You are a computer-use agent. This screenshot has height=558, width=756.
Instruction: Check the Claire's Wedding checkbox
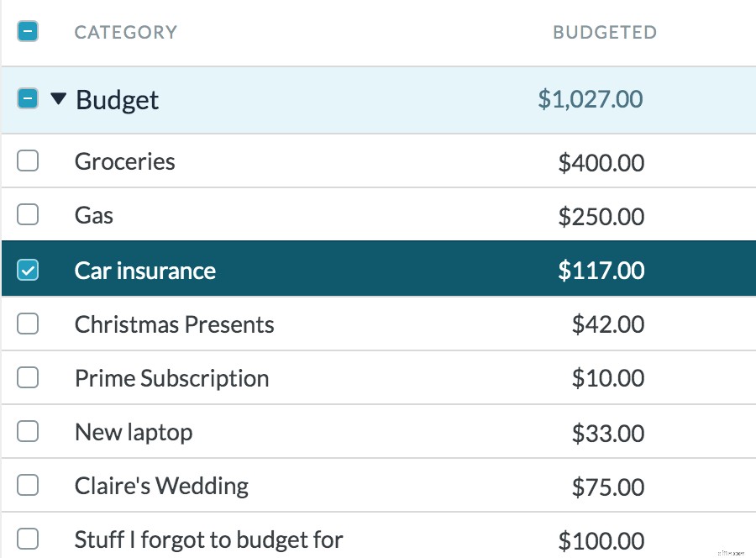coord(28,486)
